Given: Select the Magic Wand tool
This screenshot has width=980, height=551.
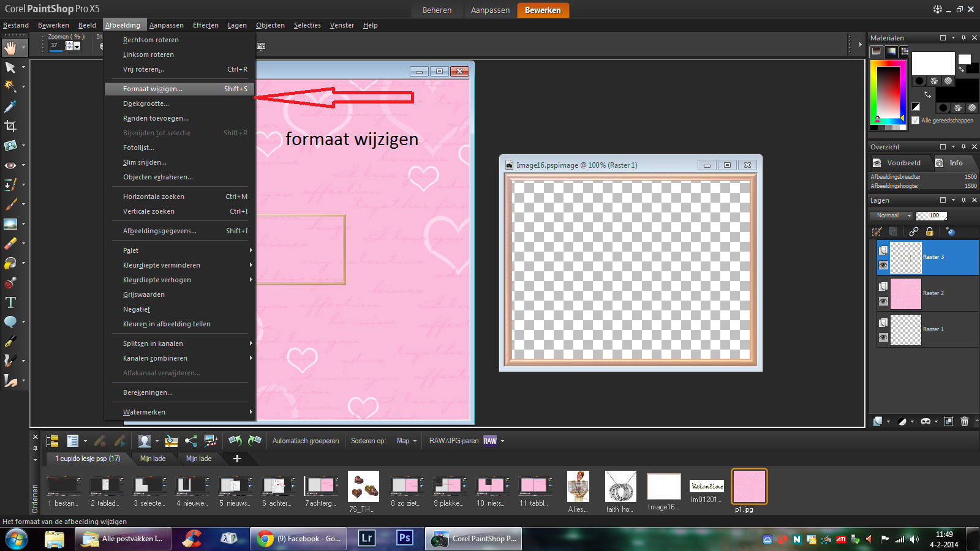Looking at the screenshot, I should pos(10,87).
